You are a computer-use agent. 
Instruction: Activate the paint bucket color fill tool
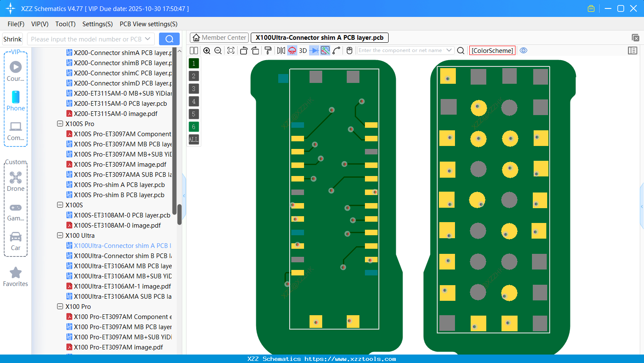point(268,50)
